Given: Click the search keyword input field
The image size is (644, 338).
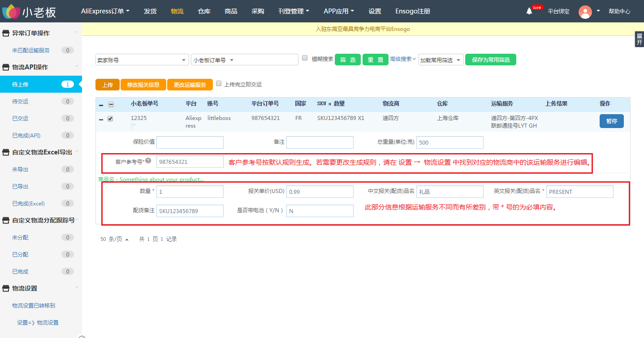Looking at the screenshot, I should coord(267,60).
